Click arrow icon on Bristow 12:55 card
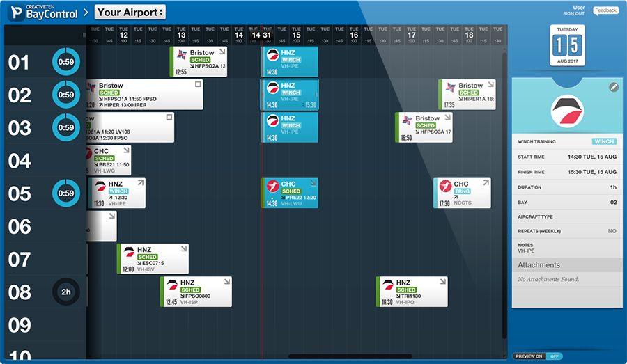Screen dimensions: 627x364 pyautogui.click(x=222, y=52)
